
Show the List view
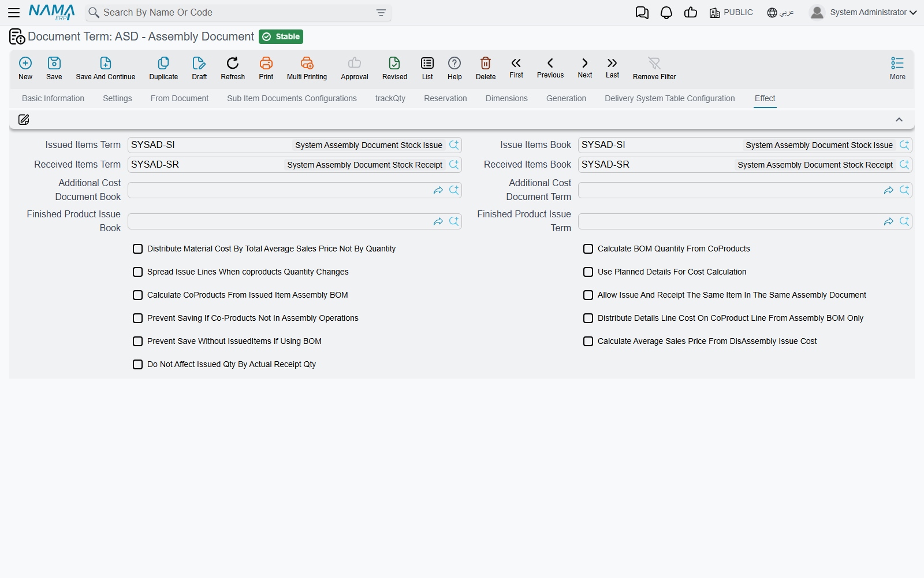point(427,68)
